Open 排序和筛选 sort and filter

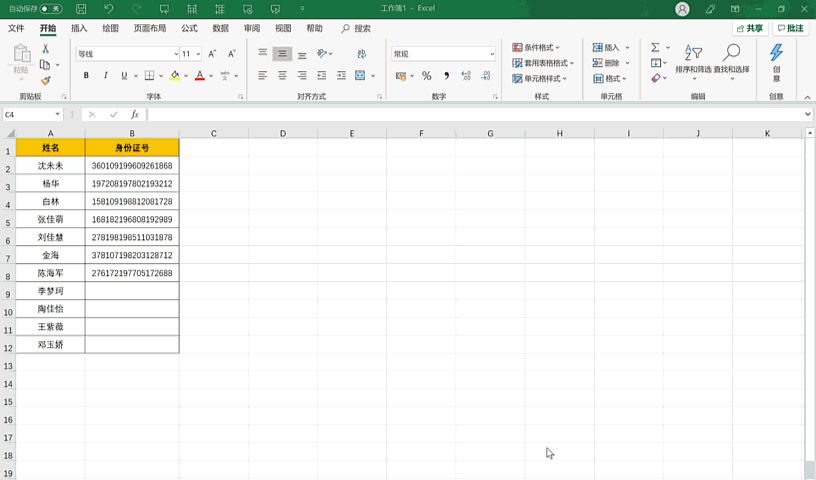point(693,61)
